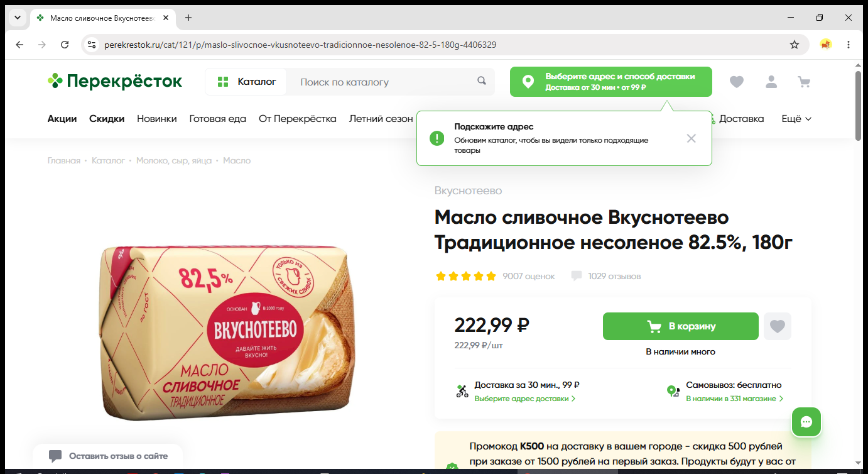This screenshot has width=868, height=474.
Task: Open browser tab search dropdown arrow
Action: (17, 18)
